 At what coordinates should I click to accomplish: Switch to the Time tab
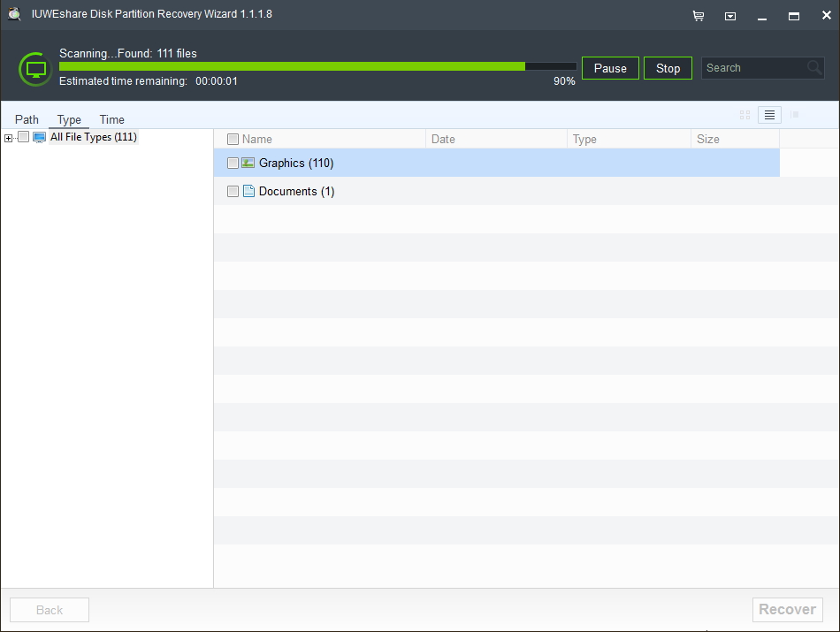click(x=111, y=119)
